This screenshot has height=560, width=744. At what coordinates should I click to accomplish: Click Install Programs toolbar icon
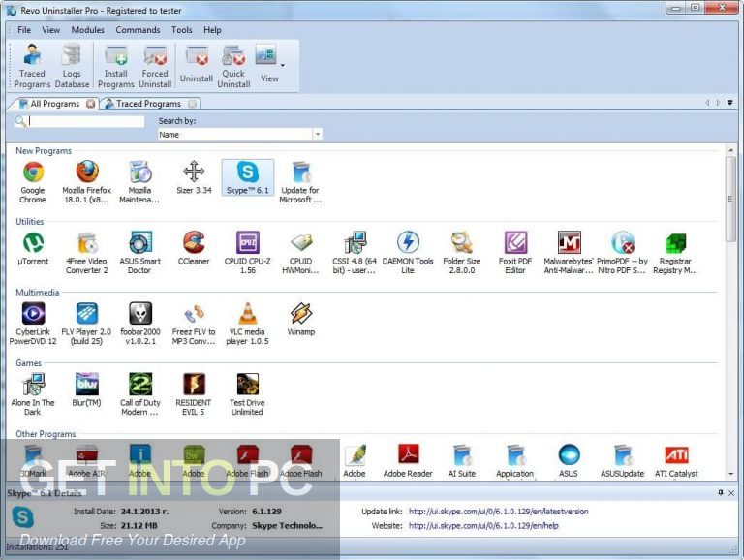click(x=116, y=66)
